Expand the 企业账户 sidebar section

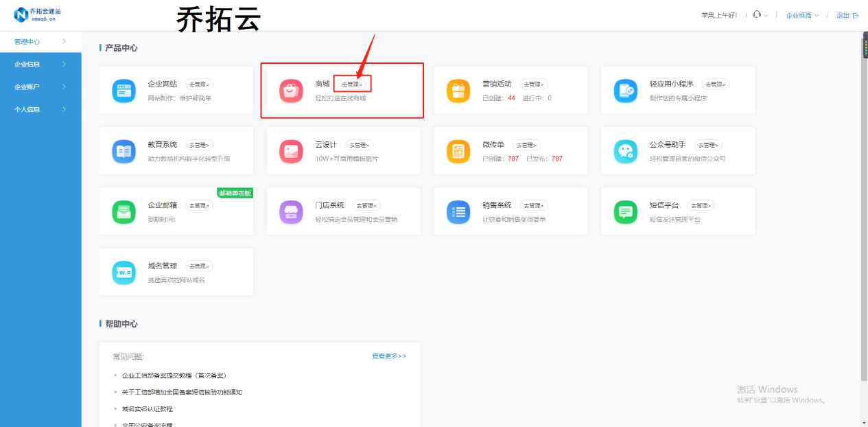pyautogui.click(x=31, y=86)
